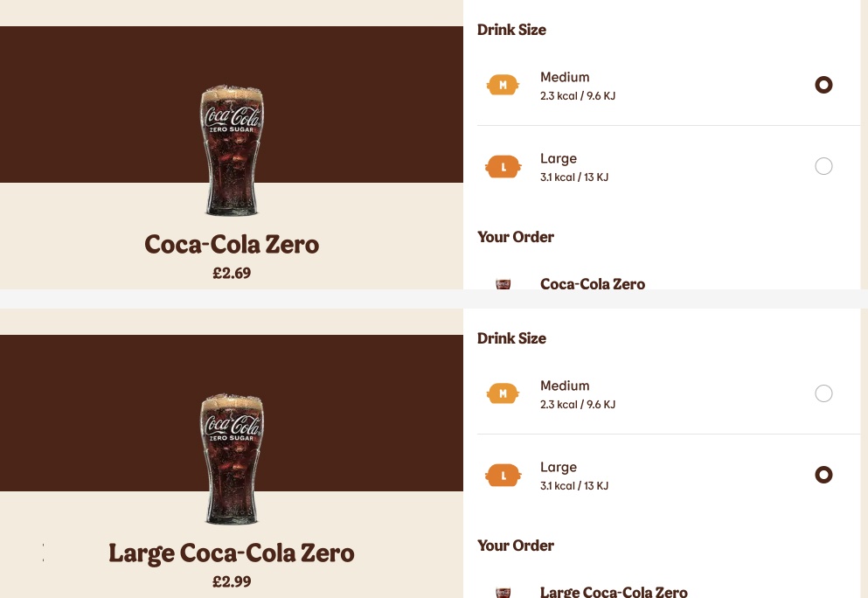Click the M size badge beside the selected Medium option
Screen dimensions: 868x598
503,85
